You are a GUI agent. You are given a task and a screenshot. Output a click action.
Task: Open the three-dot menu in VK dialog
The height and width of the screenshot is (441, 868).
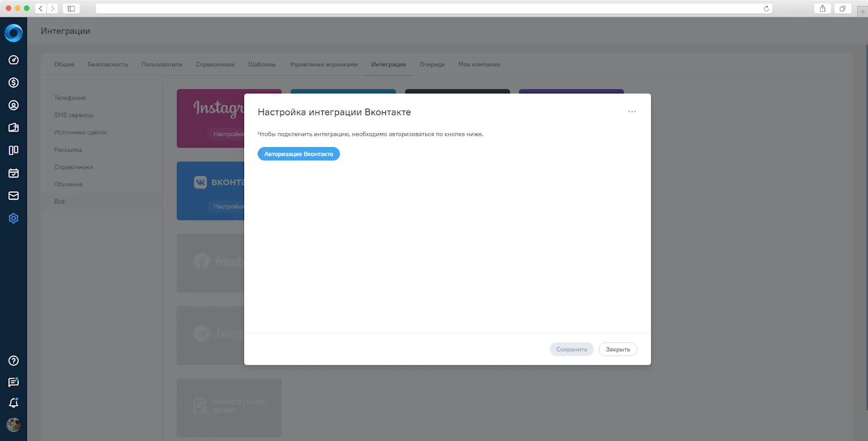[x=632, y=111]
